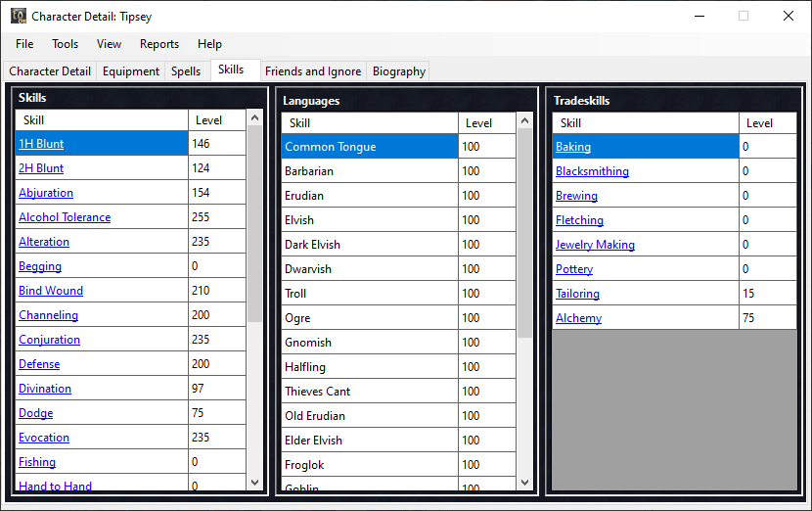Click the app icon in title bar
The height and width of the screenshot is (511, 812).
pos(19,17)
